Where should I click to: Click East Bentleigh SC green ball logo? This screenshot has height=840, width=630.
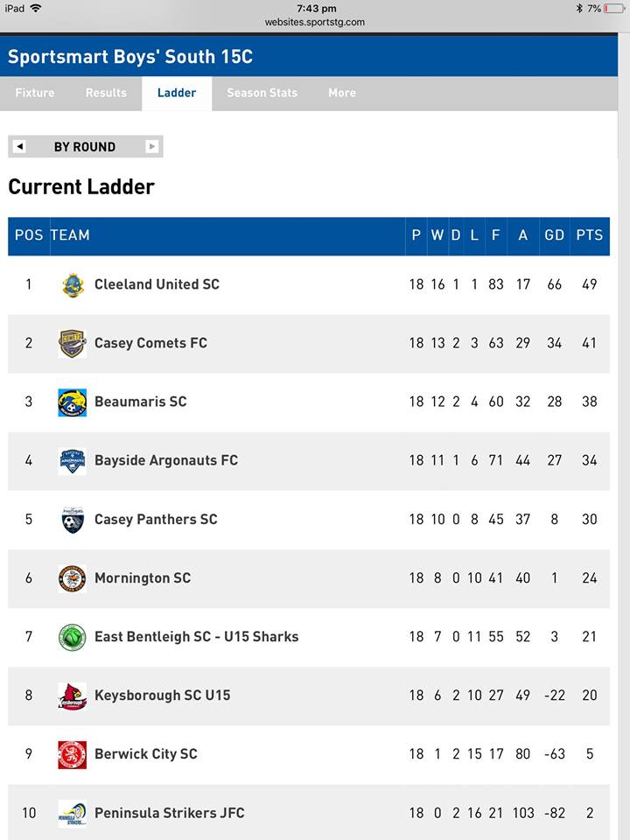(73, 637)
